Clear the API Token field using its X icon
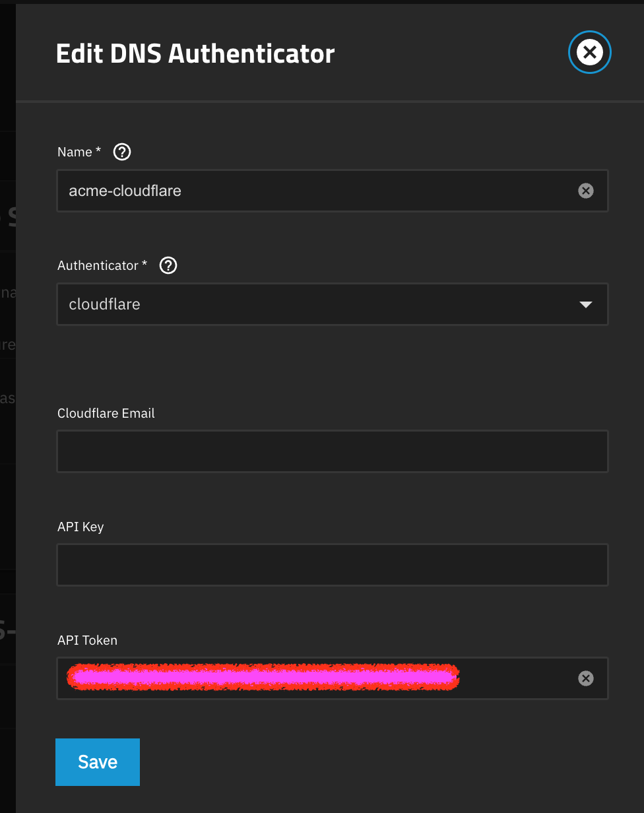Image resolution: width=644 pixels, height=813 pixels. click(x=585, y=678)
